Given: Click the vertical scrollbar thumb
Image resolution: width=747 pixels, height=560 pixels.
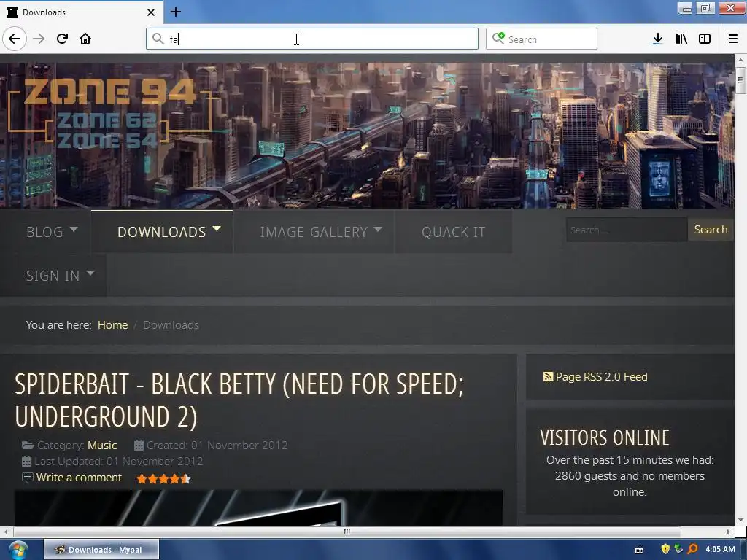Looking at the screenshot, I should pyautogui.click(x=740, y=80).
